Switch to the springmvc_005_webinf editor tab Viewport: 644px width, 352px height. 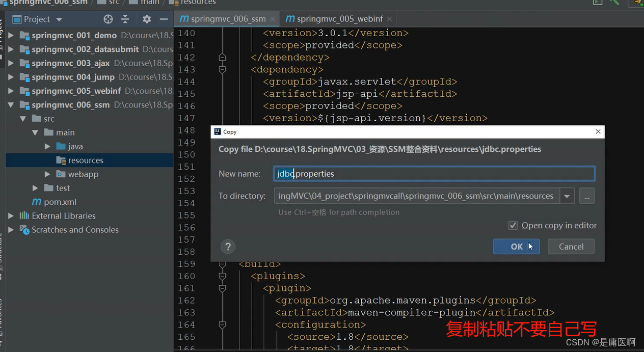click(340, 19)
